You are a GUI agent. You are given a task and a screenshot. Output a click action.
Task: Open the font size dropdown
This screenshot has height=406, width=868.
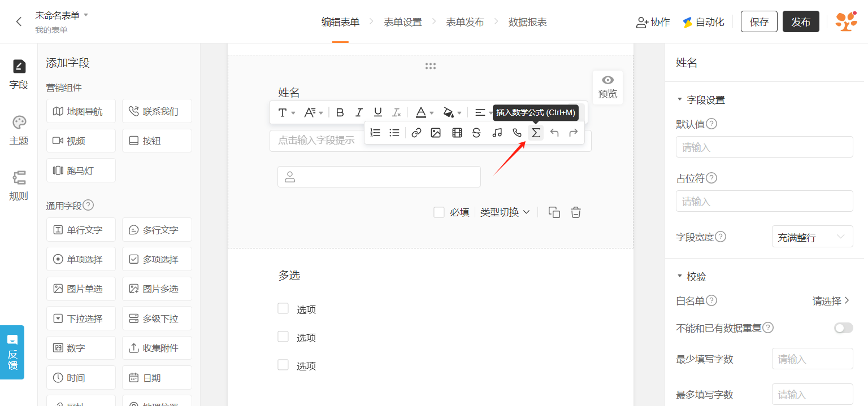tap(287, 112)
